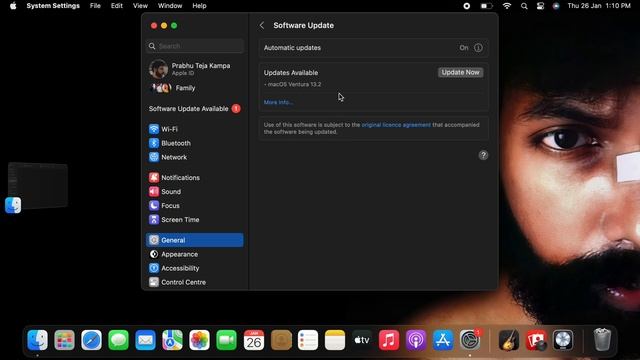640x360 pixels.
Task: Select Software Update Available sidebar entry
Action: [195, 109]
